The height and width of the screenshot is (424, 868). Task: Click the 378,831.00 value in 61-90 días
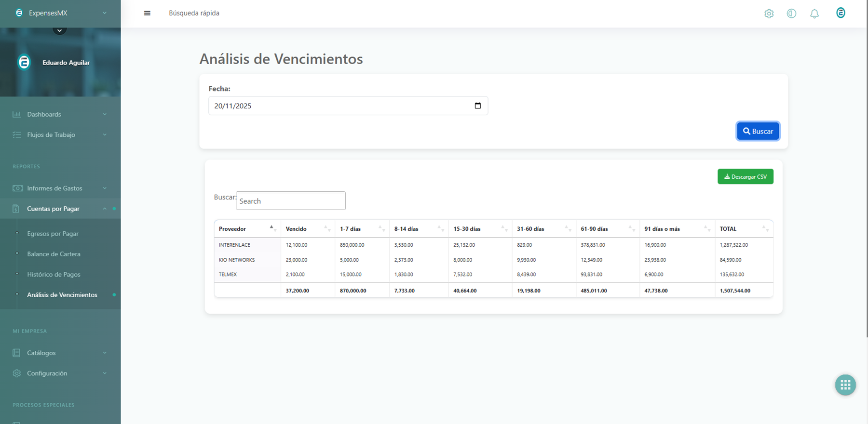[593, 245]
